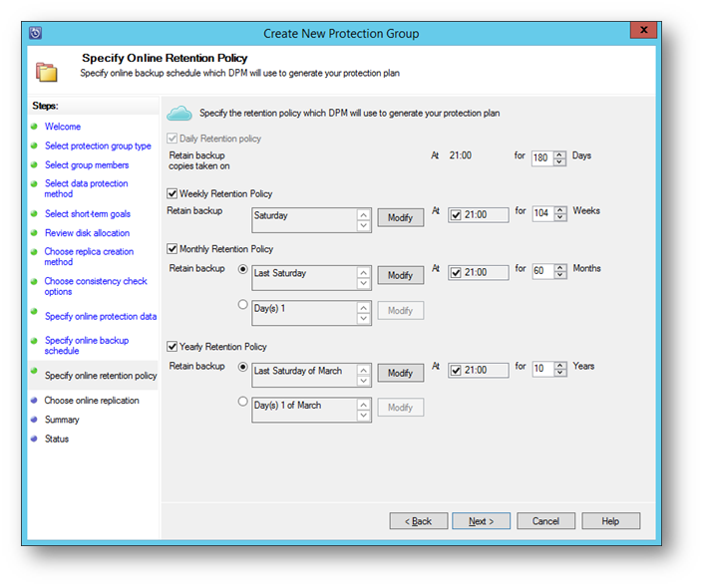This screenshot has width=704, height=588.
Task: Increase the Months retention spinner
Action: pos(559,267)
